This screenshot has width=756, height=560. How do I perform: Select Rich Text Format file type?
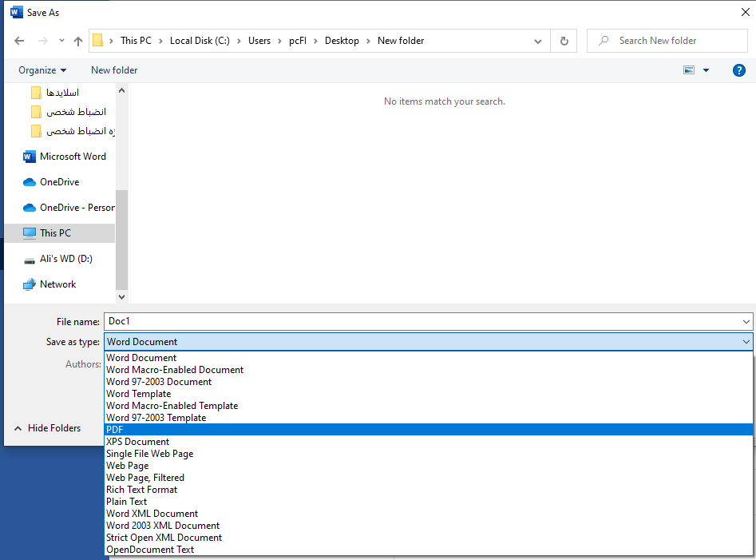[x=142, y=490]
